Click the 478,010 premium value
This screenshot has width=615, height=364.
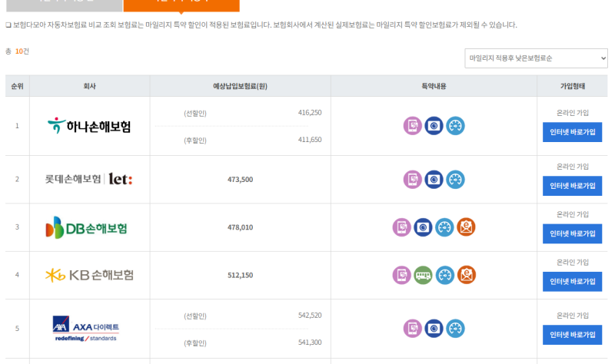[x=240, y=227]
